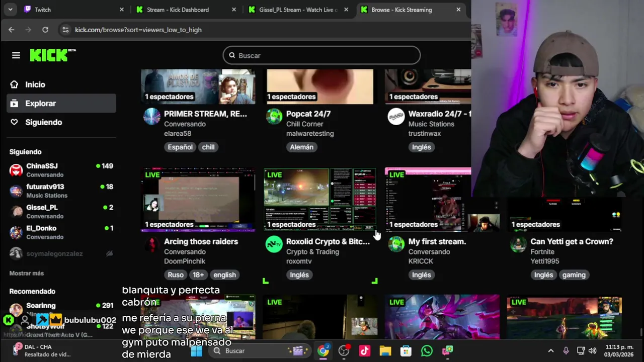
Task: Click the browser address bar URL
Action: coord(138,30)
